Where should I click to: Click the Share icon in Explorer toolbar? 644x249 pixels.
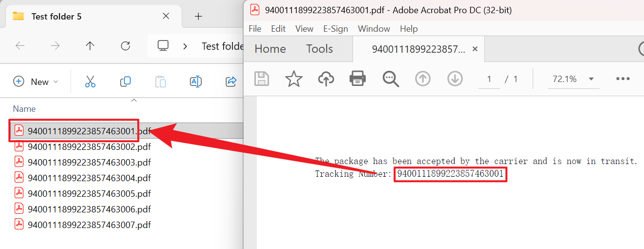[231, 82]
